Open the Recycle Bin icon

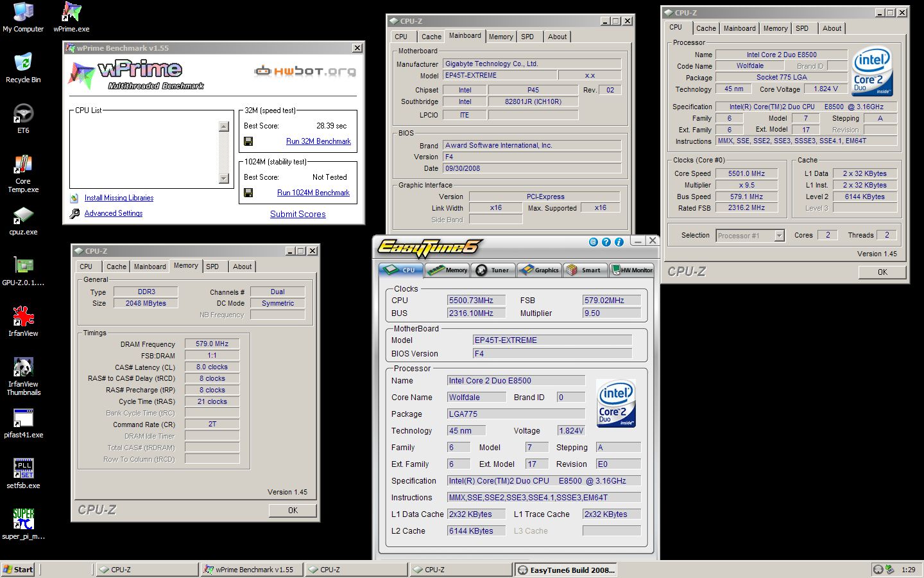coord(23,68)
